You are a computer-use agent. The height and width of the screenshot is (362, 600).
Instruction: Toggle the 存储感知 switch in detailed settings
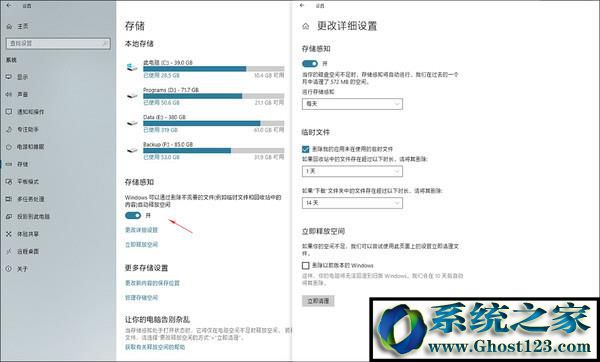click(x=310, y=64)
